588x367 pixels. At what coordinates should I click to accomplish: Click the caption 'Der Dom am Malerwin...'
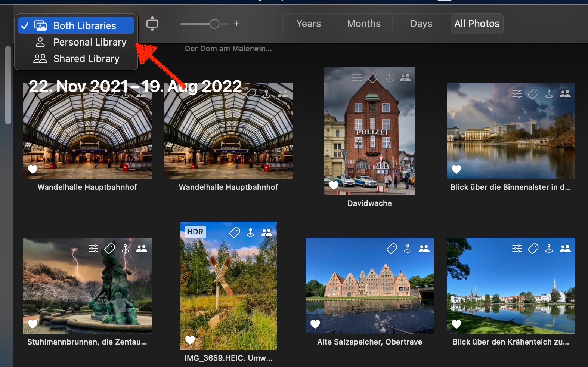tap(228, 49)
